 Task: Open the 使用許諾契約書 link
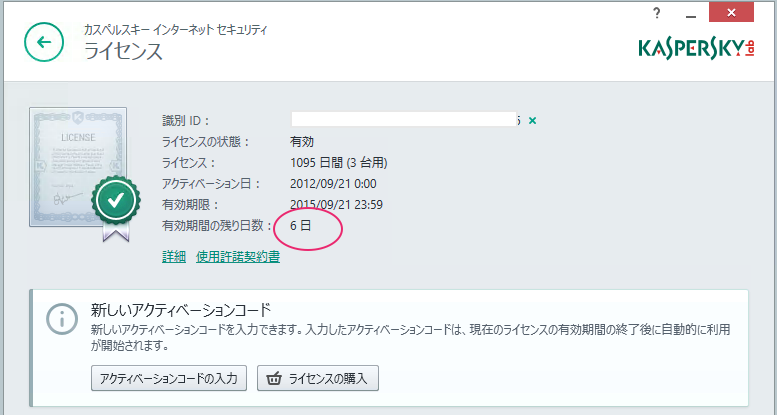coord(238,257)
